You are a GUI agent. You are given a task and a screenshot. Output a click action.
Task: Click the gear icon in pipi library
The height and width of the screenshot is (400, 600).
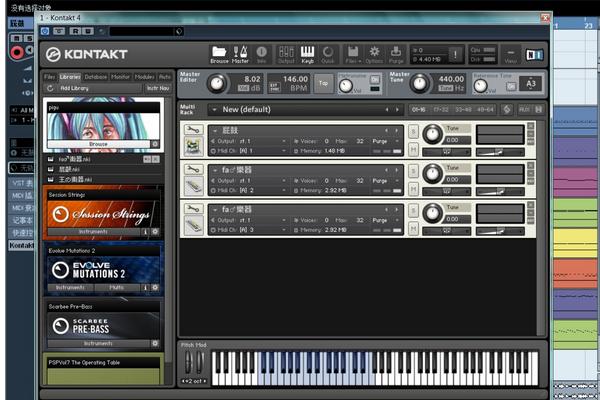pyautogui.click(x=155, y=144)
